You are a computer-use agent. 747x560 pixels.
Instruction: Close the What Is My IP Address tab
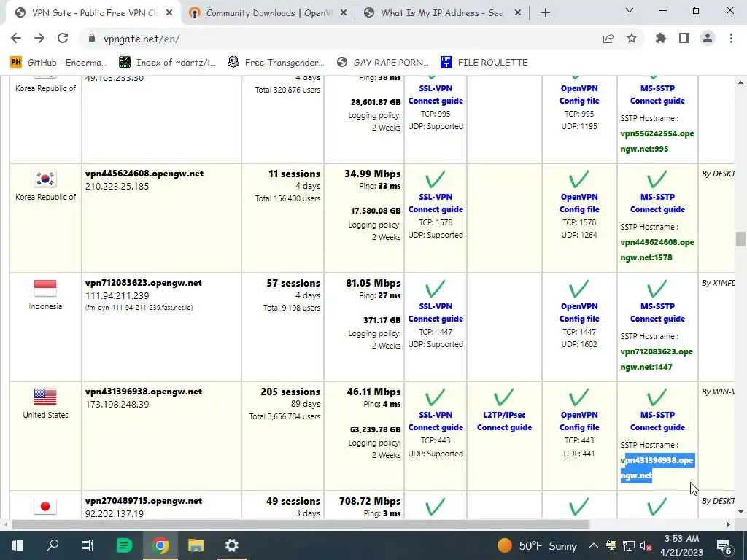518,13
